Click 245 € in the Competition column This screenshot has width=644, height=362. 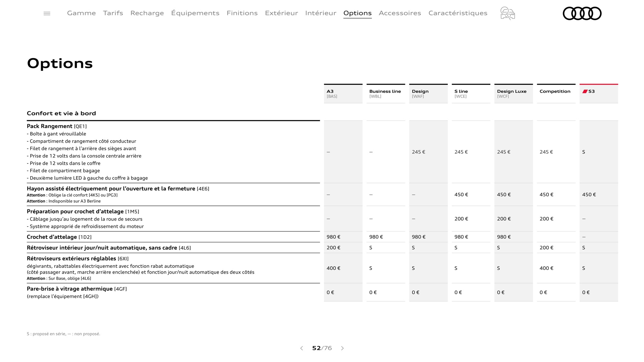pyautogui.click(x=546, y=152)
